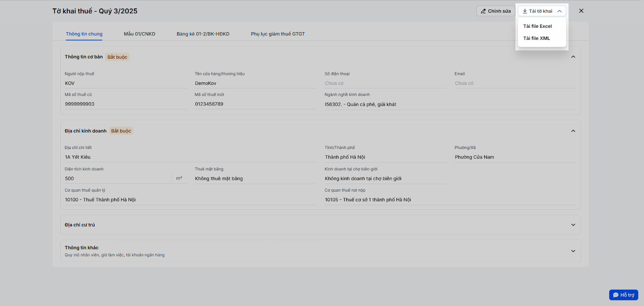Go to Phụ lục giảm thuế GTGT tab
This screenshot has width=644, height=306.
[x=278, y=34]
